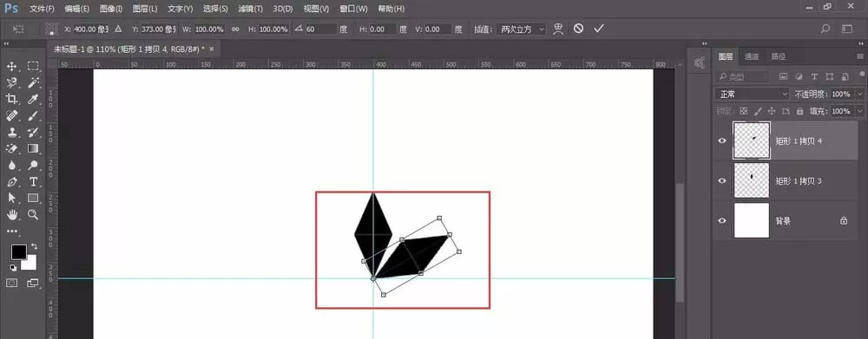
Task: Select the Magic Wand tool
Action: (33, 83)
